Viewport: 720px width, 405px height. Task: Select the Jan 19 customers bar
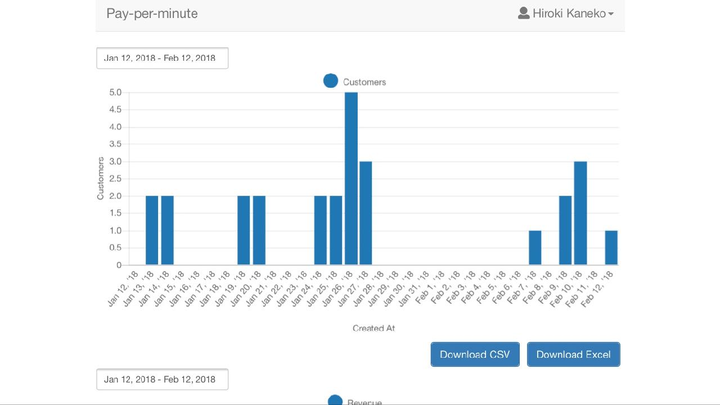tap(244, 230)
